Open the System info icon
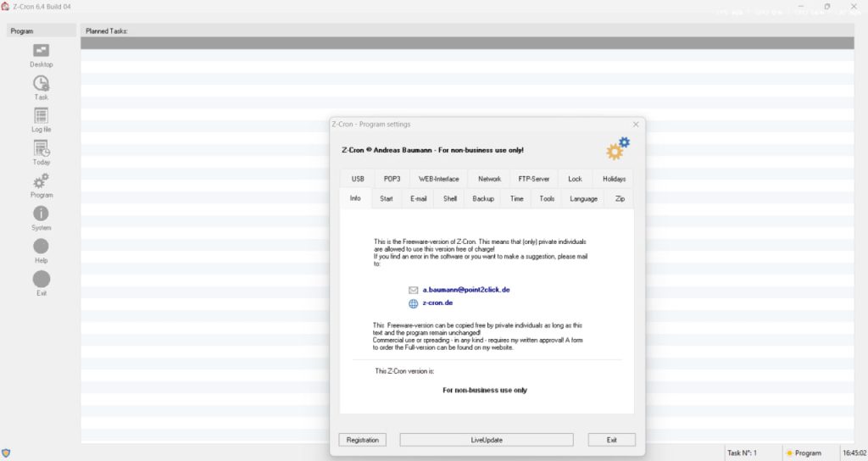 point(41,214)
